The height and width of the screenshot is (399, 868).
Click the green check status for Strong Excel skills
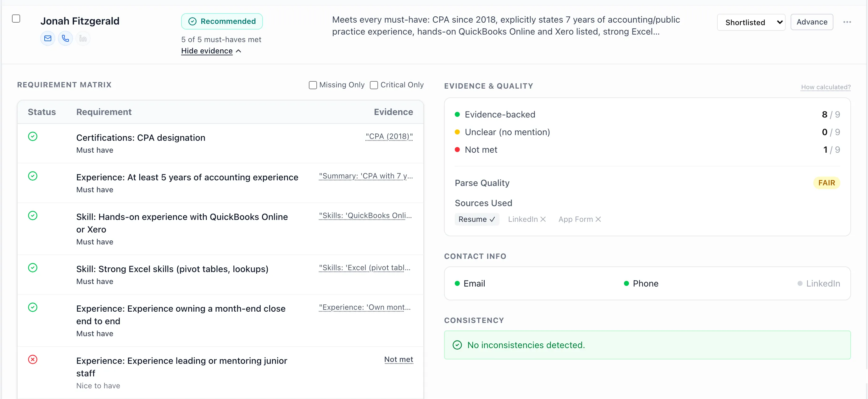33,268
